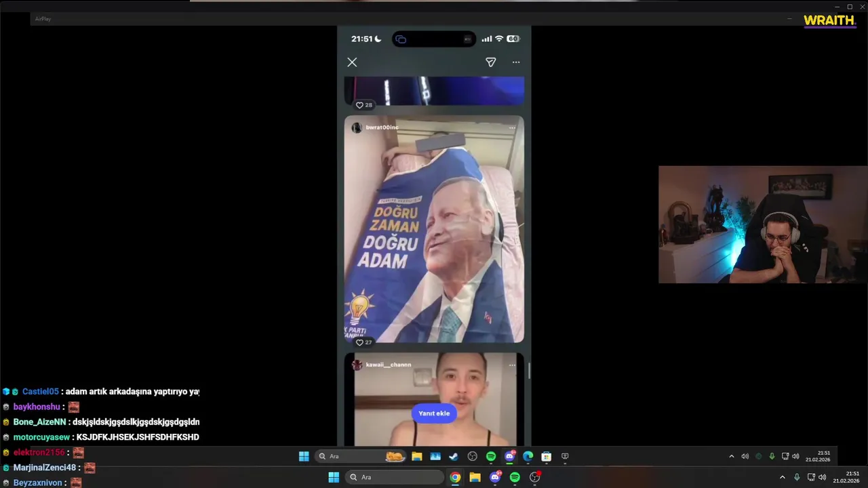The width and height of the screenshot is (868, 488).
Task: Click the chat username Bone_AizeNN
Action: [x=39, y=422]
